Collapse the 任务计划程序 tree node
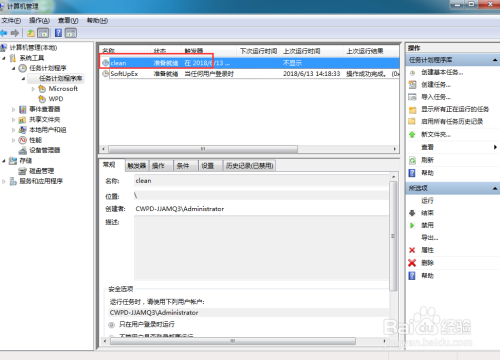Image resolution: width=500 pixels, height=360 pixels. [x=14, y=69]
